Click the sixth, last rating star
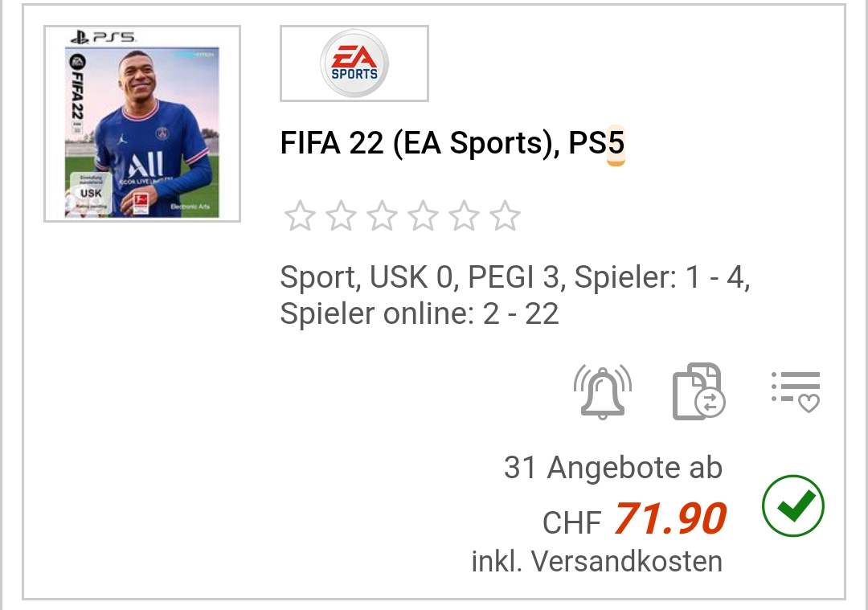 [x=506, y=216]
